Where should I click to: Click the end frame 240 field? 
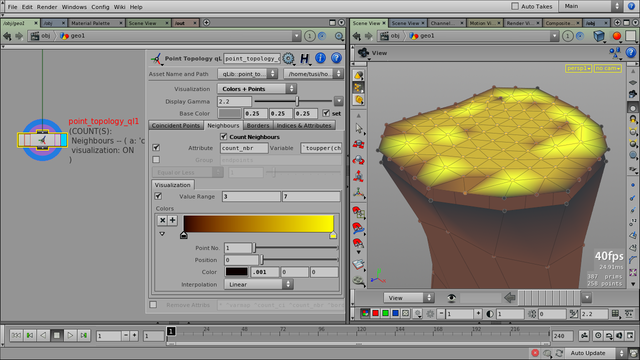(563, 336)
